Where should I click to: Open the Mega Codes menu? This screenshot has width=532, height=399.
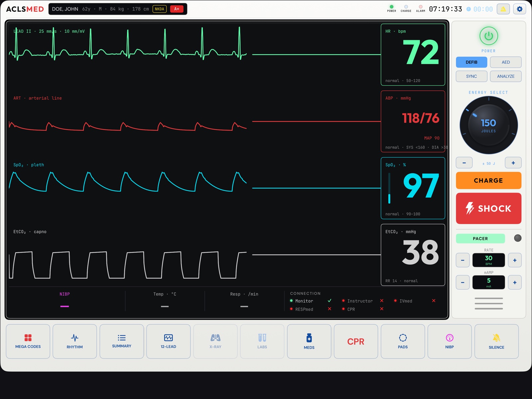coord(28,341)
